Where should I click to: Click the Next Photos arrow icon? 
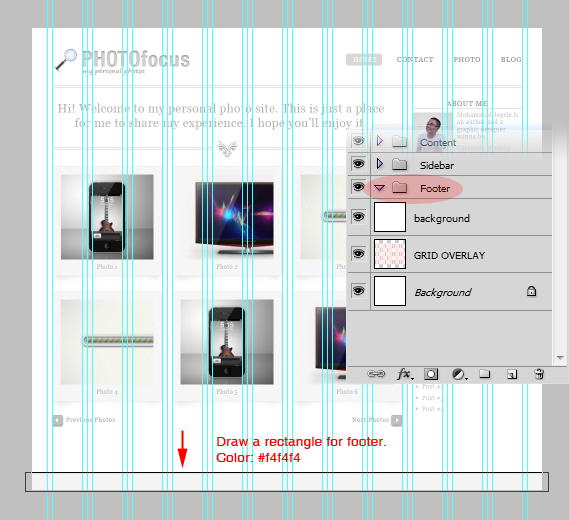pyautogui.click(x=397, y=420)
